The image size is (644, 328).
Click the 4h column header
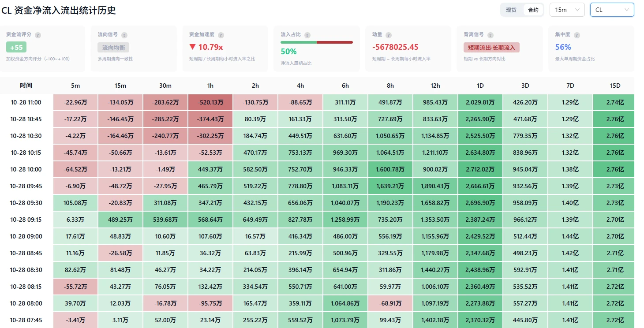pos(300,86)
